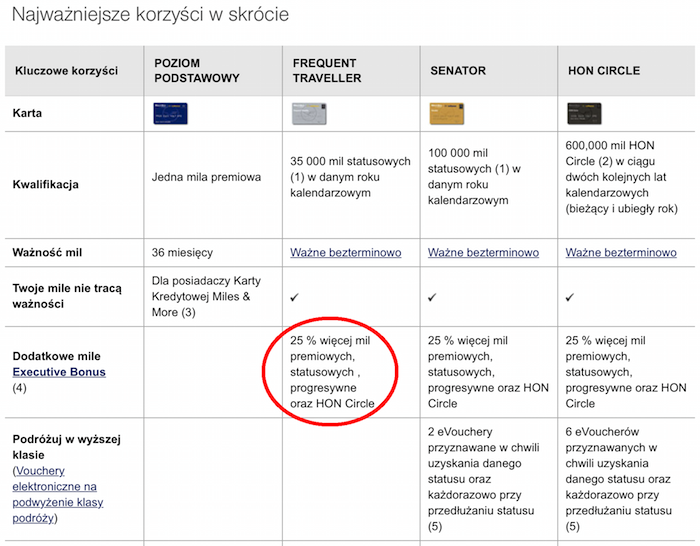
Task: Click 'Twoje mile nie tracą ważności' row label
Action: pos(67,296)
